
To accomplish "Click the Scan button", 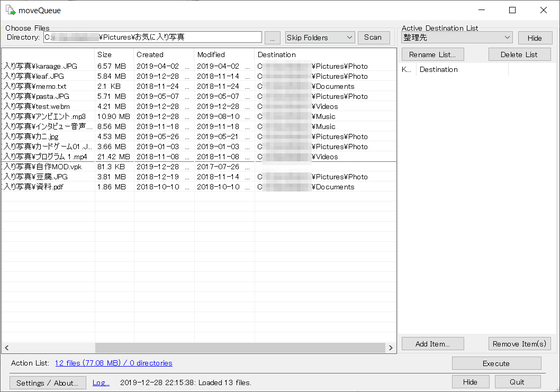I will [x=373, y=37].
